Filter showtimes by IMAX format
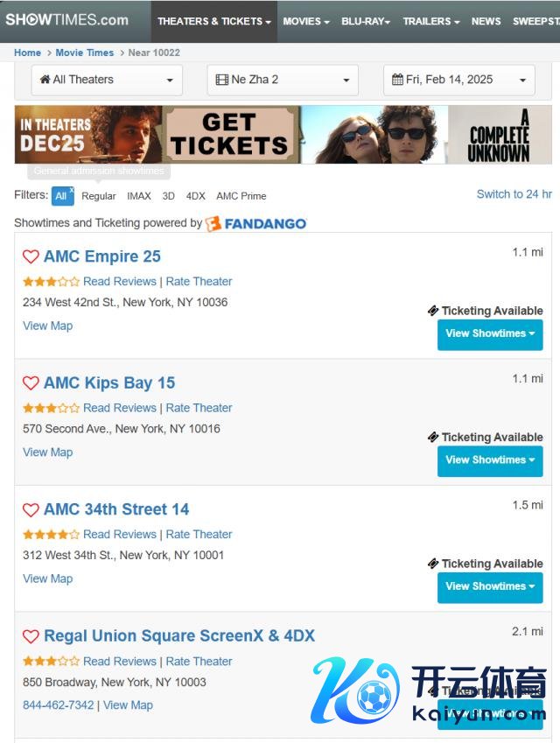This screenshot has height=743, width=560. coord(139,196)
